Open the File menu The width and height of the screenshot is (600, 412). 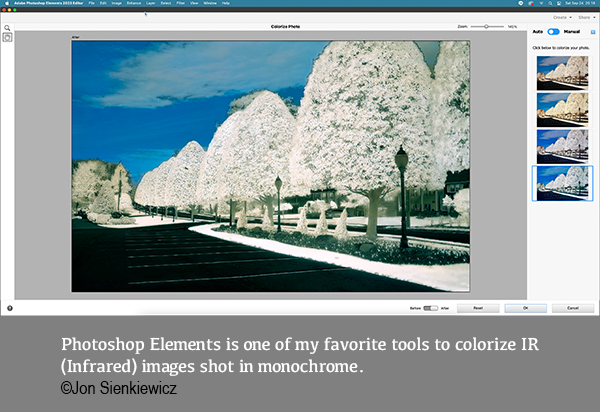point(91,3)
